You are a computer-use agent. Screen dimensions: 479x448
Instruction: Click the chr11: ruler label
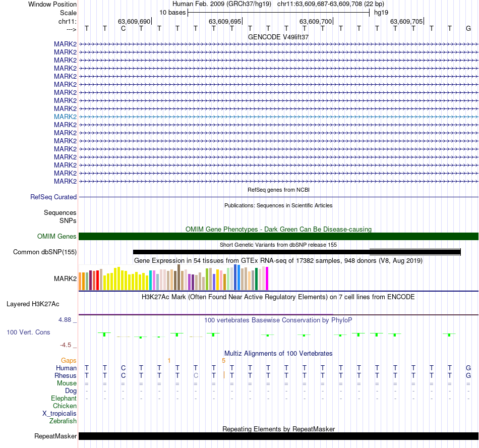coord(68,21)
